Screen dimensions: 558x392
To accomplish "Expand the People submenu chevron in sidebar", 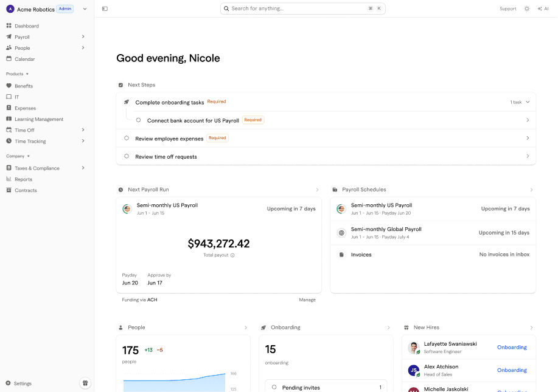I will (83, 47).
